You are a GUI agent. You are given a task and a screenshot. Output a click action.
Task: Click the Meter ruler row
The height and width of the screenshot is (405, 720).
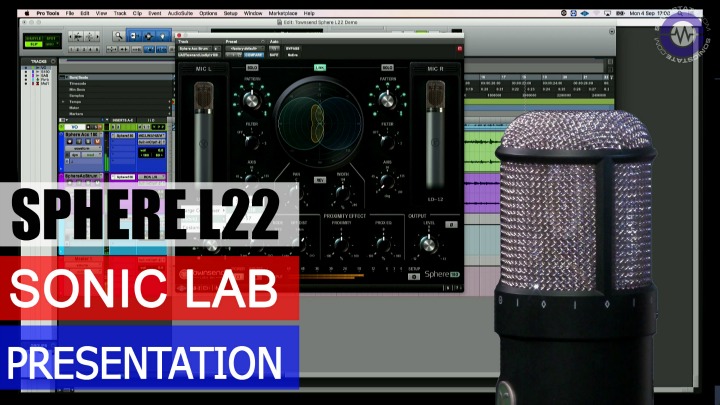pyautogui.click(x=117, y=108)
